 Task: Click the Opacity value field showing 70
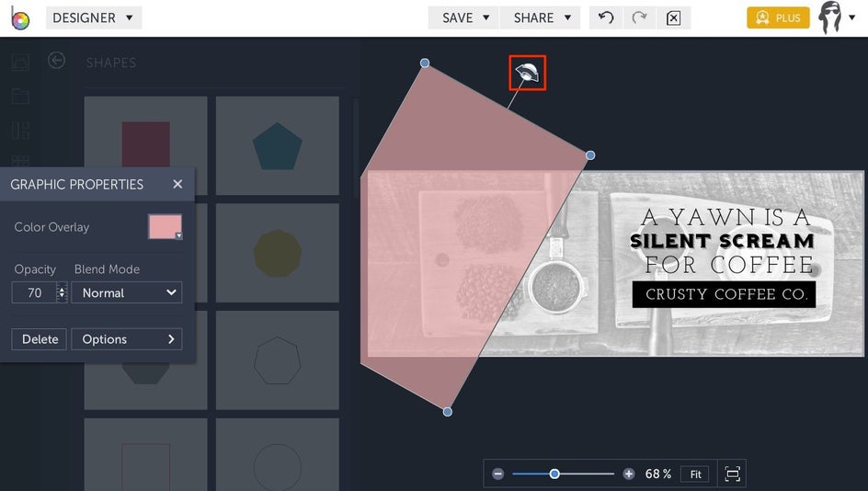(34, 292)
